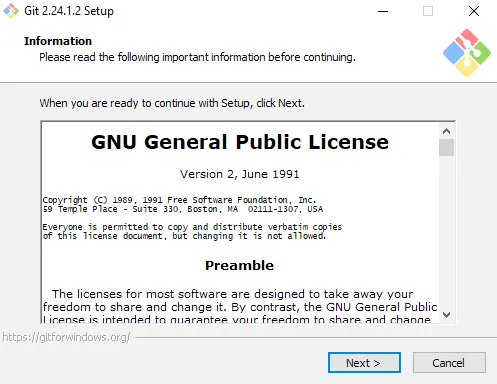Click 'Please read the following important information' text

197,57
